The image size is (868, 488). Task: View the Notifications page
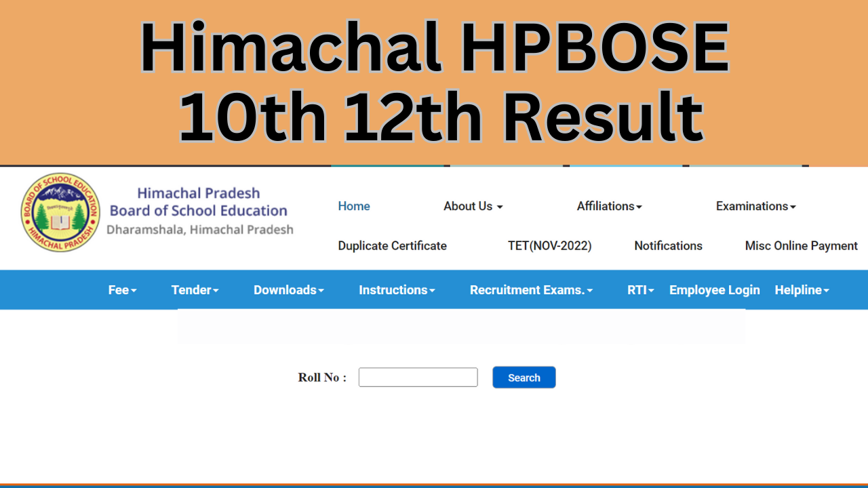pyautogui.click(x=668, y=246)
